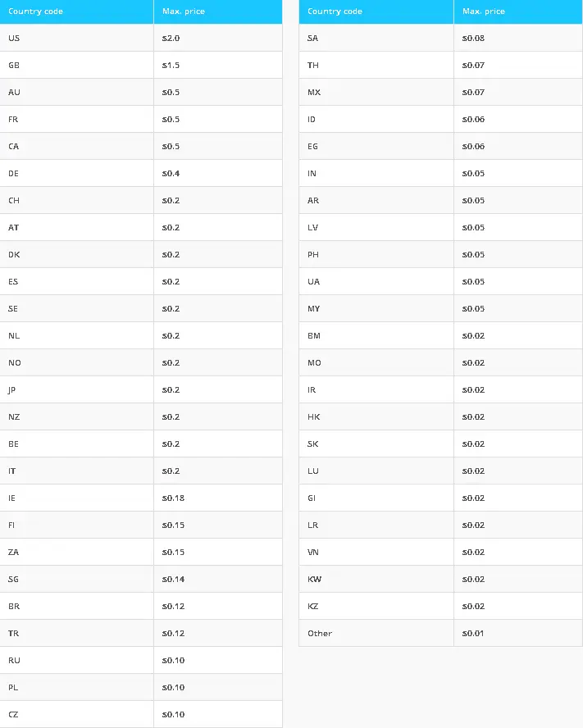Click the left table's Max. price header
The height and width of the screenshot is (728, 583).
coord(218,11)
